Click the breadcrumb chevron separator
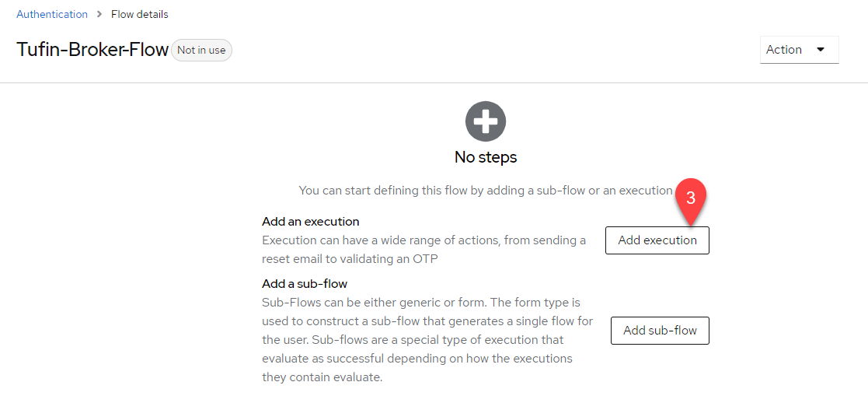 tap(99, 14)
